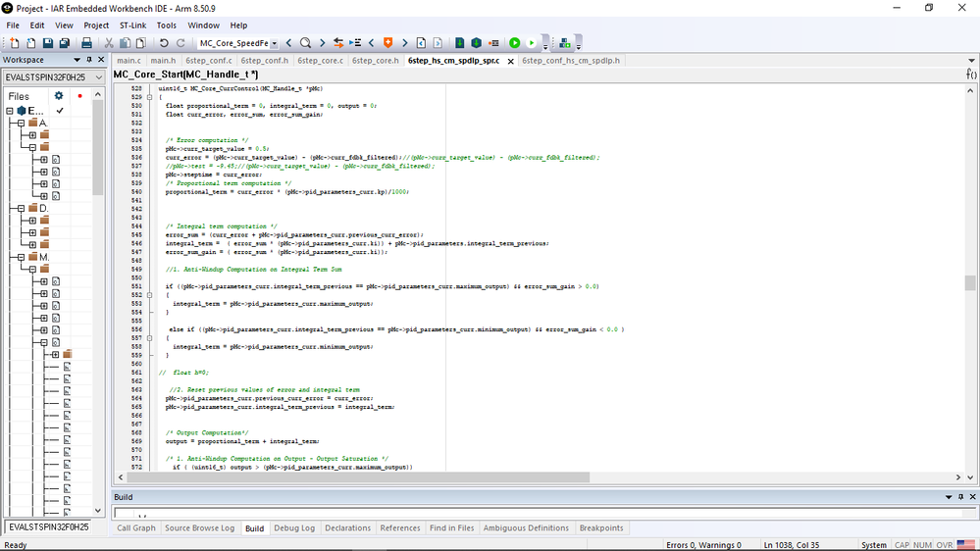Click the Make build icon
The height and width of the screenshot is (551, 980).
[476, 43]
